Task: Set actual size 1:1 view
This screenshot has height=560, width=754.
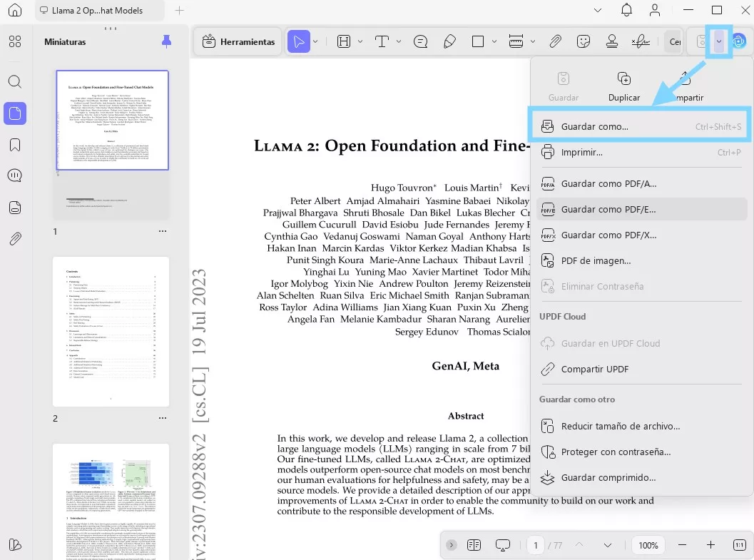Action: [x=739, y=544]
